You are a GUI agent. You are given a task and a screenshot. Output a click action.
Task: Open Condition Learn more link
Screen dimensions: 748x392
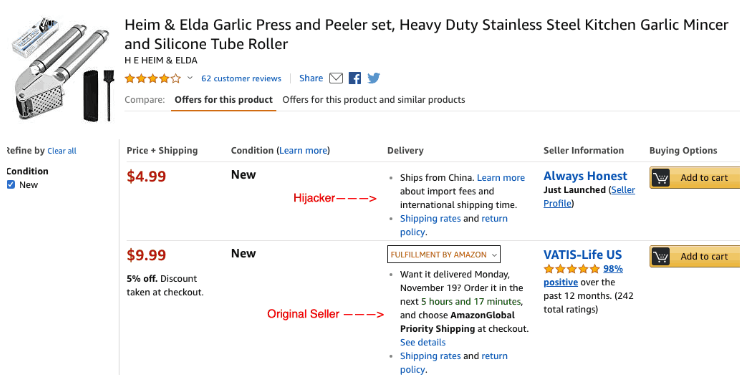(x=303, y=151)
